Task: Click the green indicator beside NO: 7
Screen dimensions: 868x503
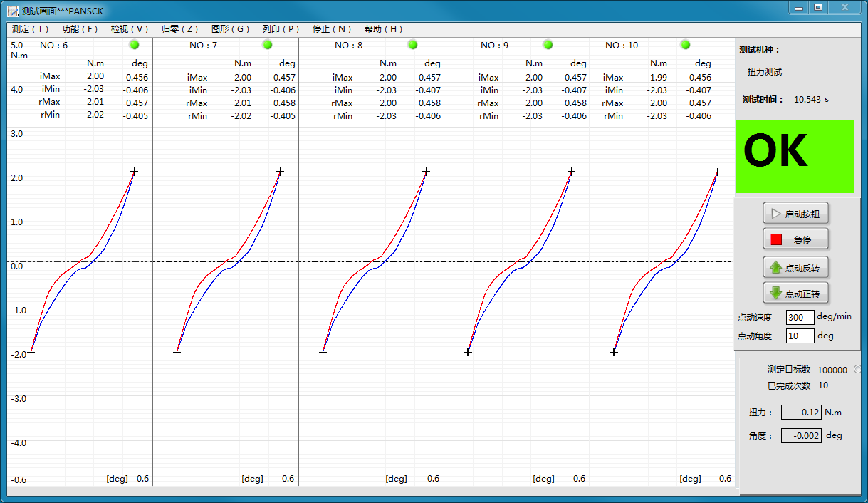Action: click(x=267, y=45)
